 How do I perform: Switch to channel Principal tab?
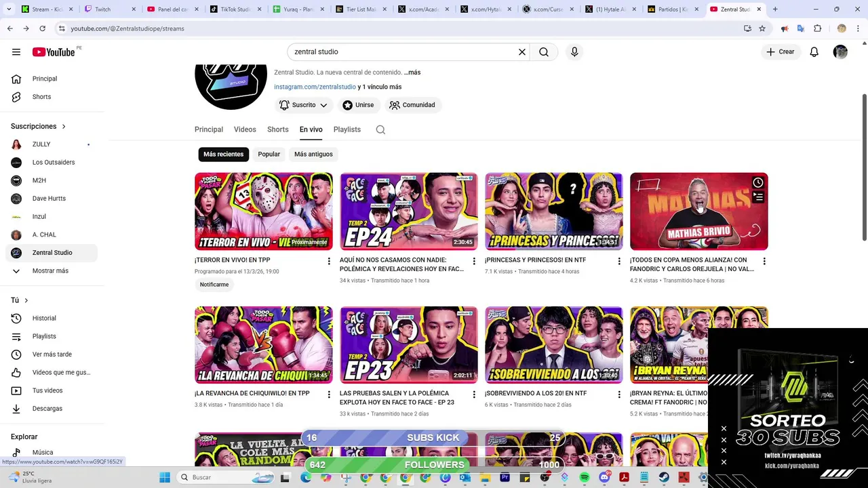(x=209, y=129)
